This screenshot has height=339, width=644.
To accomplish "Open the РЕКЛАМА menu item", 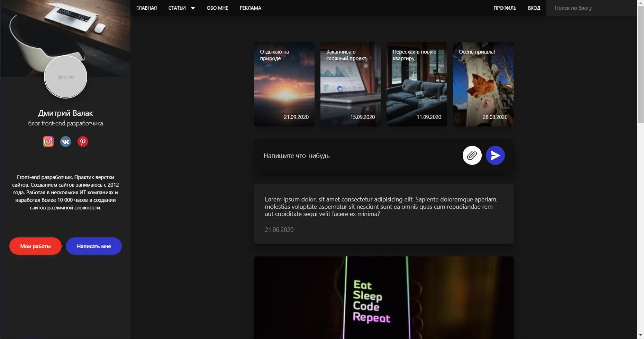I will click(250, 8).
